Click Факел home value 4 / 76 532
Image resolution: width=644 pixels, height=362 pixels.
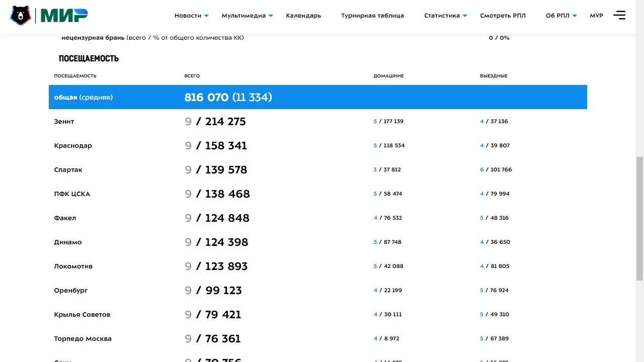pyautogui.click(x=388, y=218)
